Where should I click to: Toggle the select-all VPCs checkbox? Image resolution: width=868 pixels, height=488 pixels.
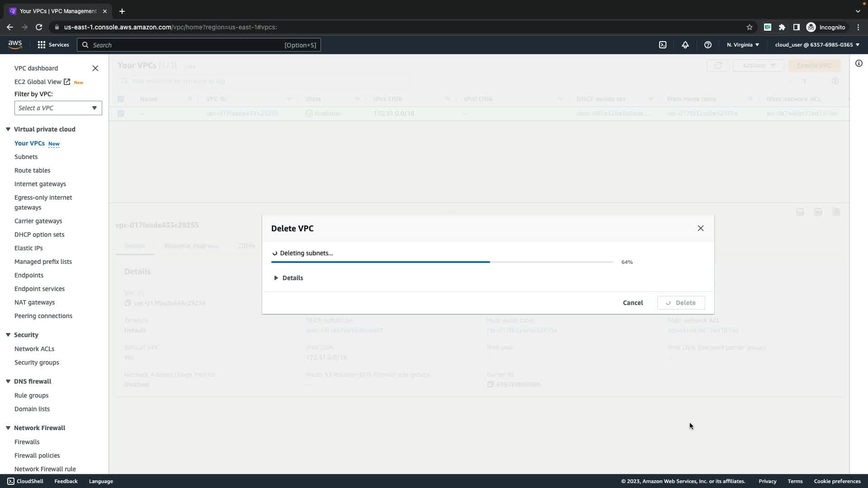pos(121,99)
